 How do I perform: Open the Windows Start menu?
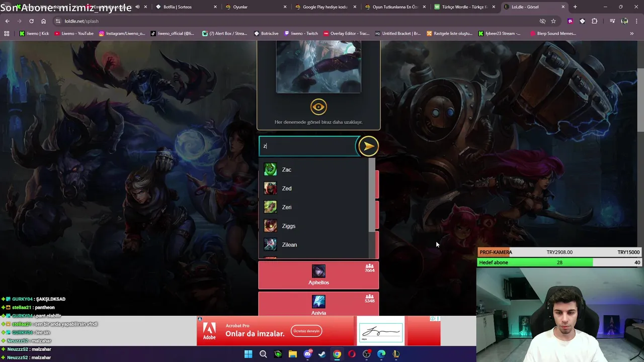click(x=248, y=354)
